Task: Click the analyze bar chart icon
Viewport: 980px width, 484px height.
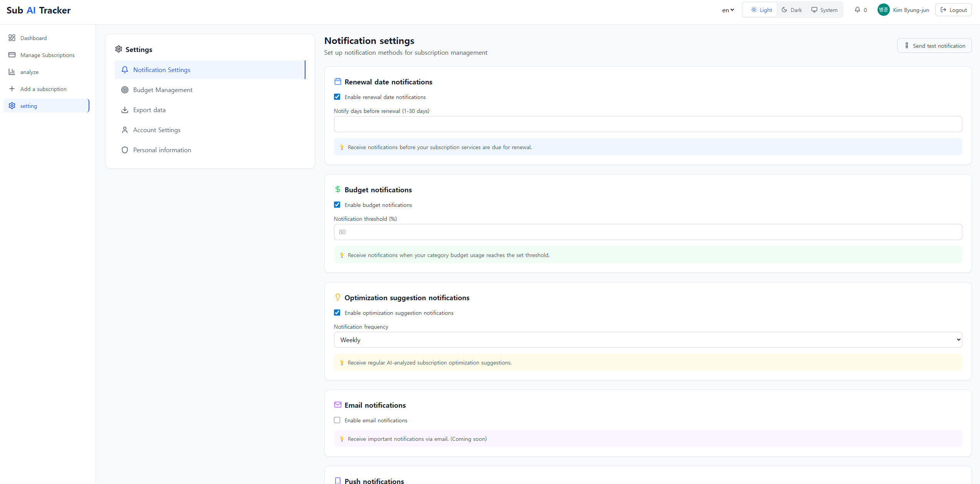Action: (12, 72)
